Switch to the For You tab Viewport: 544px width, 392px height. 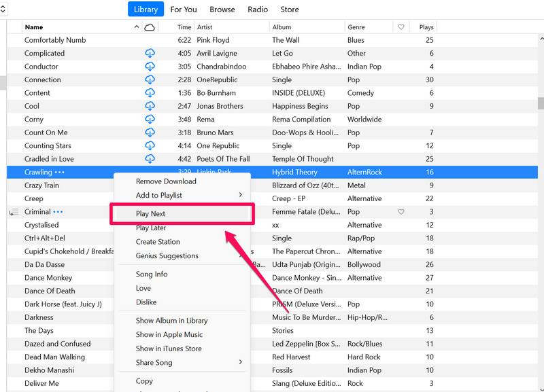point(184,10)
